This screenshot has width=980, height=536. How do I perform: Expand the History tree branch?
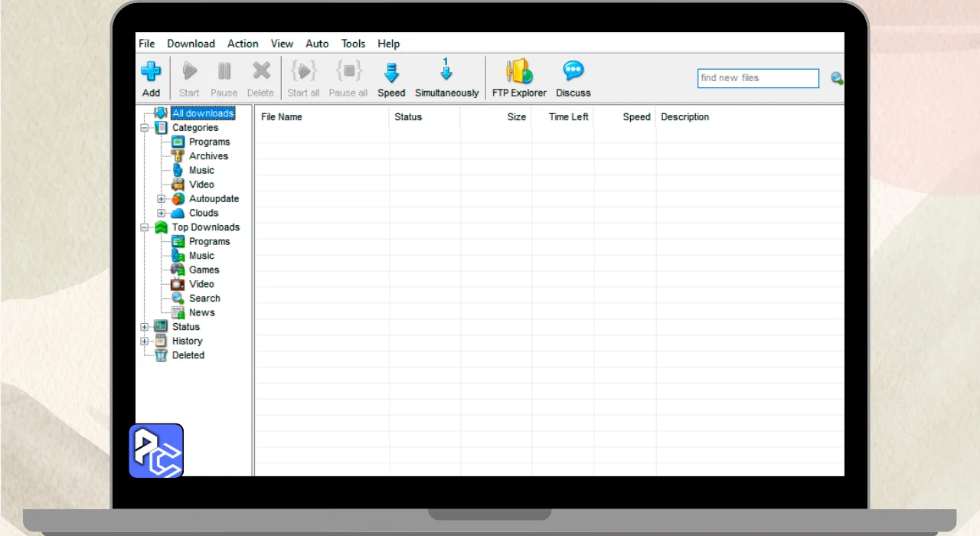point(145,341)
